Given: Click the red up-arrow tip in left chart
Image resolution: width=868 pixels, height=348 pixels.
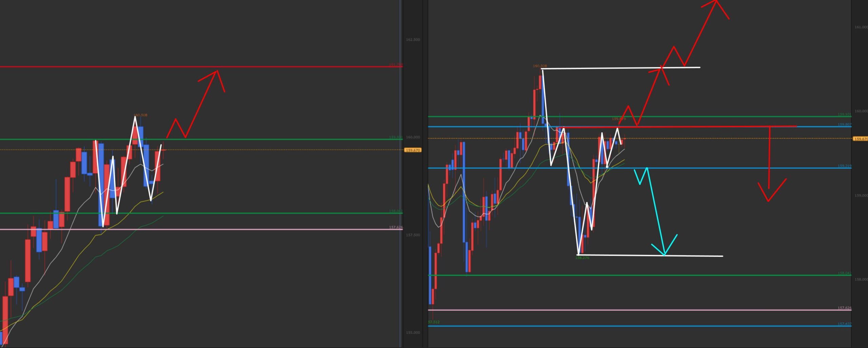Looking at the screenshot, I should [217, 71].
